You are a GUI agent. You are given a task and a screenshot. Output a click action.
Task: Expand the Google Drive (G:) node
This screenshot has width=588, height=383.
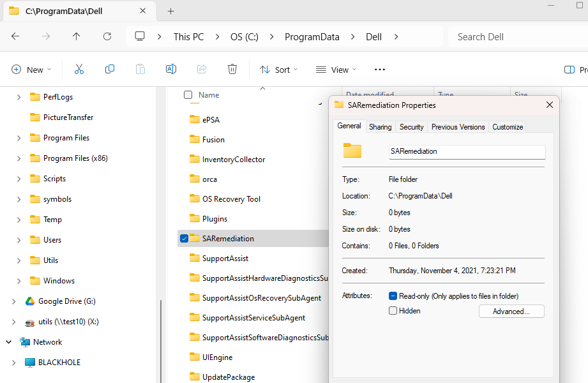tap(13, 301)
